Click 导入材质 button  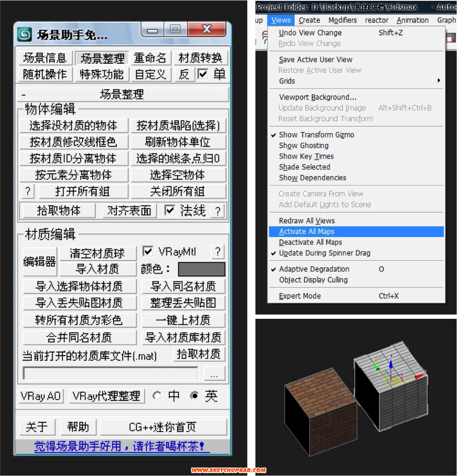[x=97, y=269]
